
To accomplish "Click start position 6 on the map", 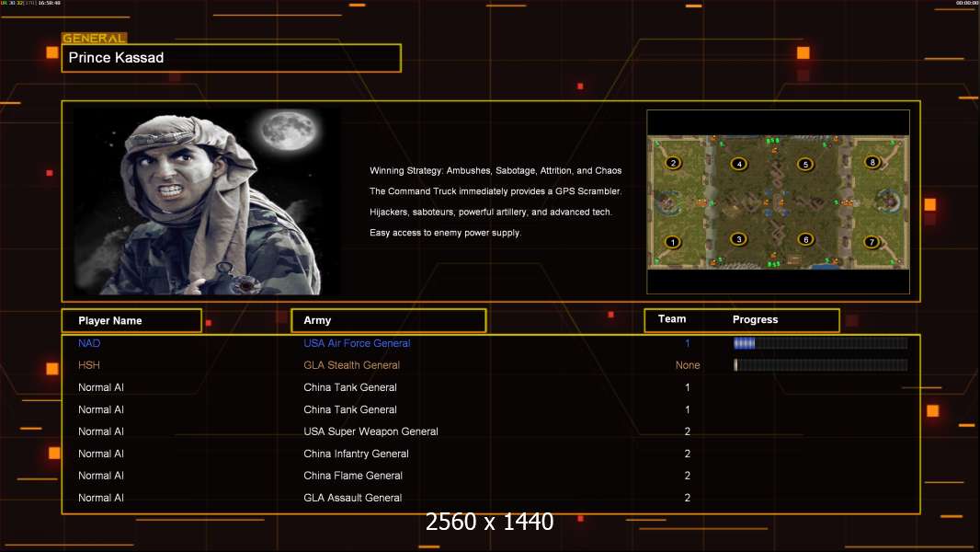I will coord(805,239).
